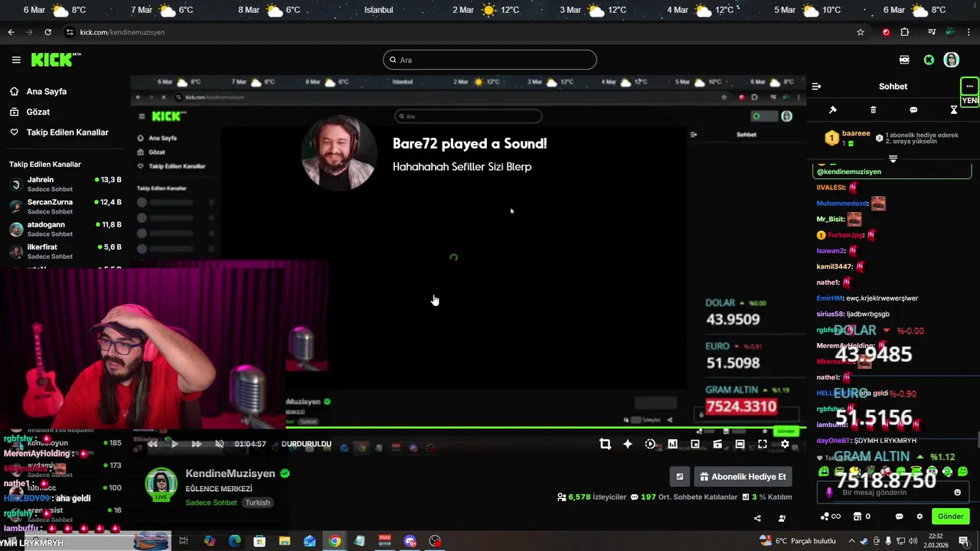Click the share icon below the stream
This screenshot has width=980, height=551.
point(757,518)
